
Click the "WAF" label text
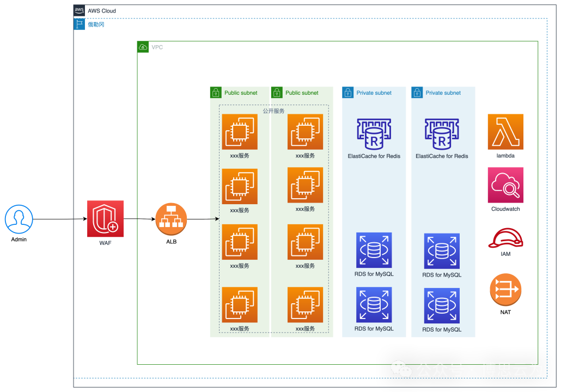105,243
